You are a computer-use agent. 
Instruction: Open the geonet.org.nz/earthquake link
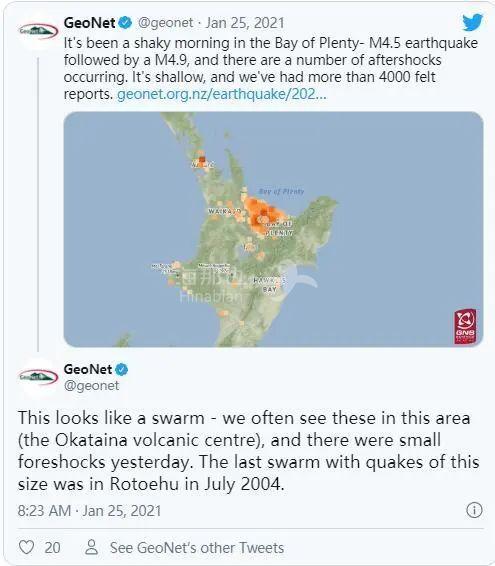[x=222, y=94]
